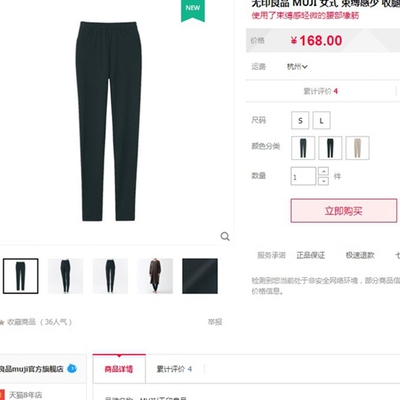Select size L option
400x400 pixels.
[321, 120]
